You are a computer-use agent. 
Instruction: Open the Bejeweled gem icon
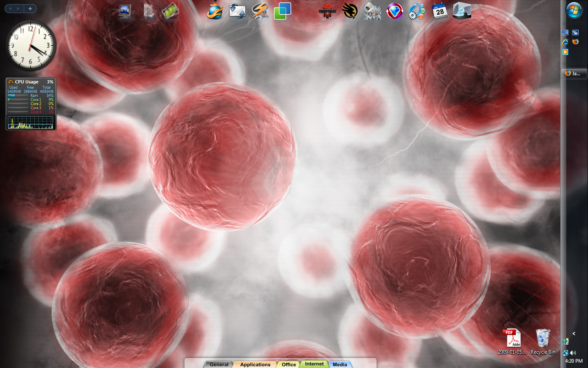pyautogui.click(x=394, y=11)
